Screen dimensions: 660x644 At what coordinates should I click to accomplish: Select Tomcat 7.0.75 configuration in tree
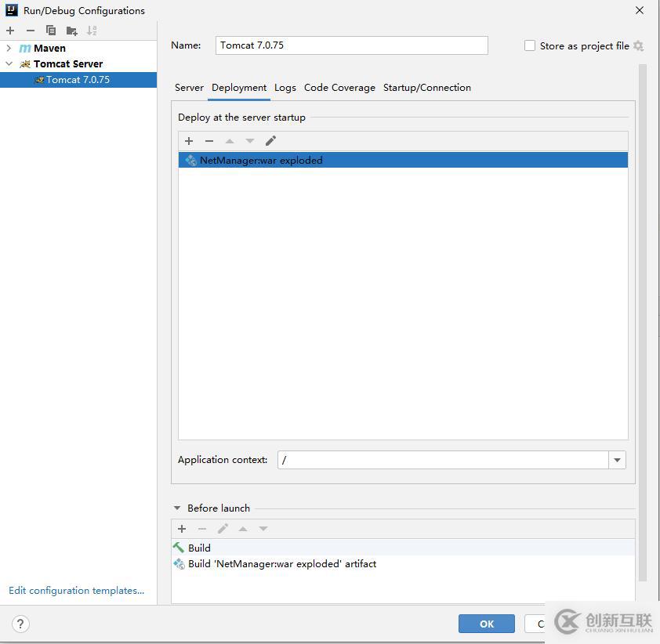coord(78,80)
